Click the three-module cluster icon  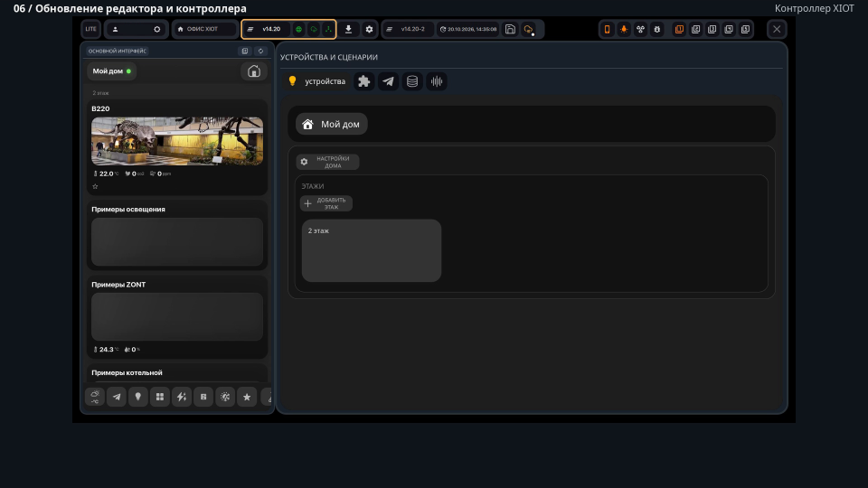640,29
